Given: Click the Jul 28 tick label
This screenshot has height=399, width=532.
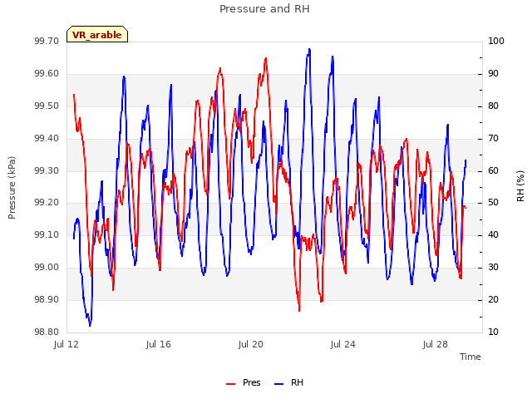Looking at the screenshot, I should coord(436,344).
